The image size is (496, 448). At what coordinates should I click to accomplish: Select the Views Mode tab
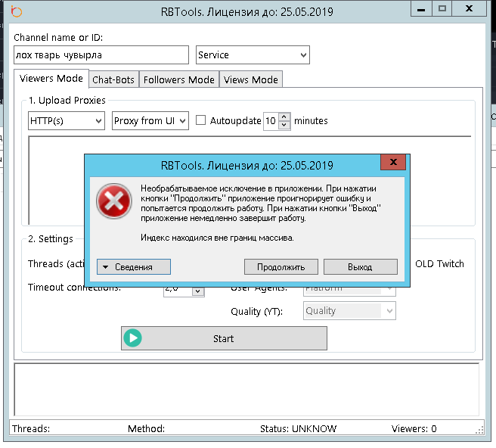(251, 79)
